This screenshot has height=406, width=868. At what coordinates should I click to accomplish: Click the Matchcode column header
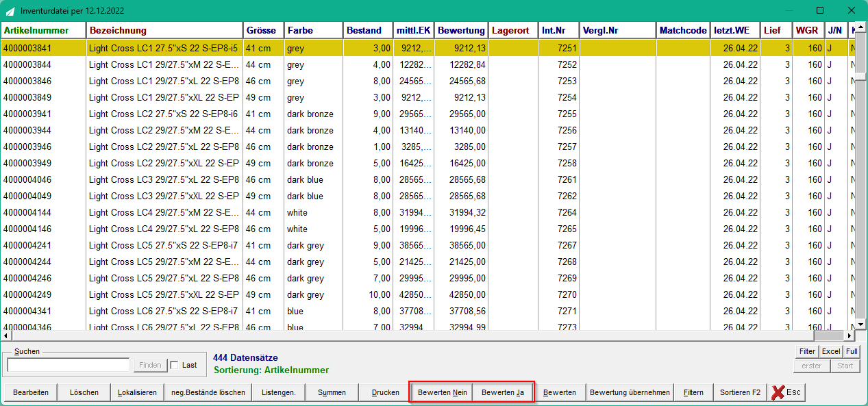point(684,30)
